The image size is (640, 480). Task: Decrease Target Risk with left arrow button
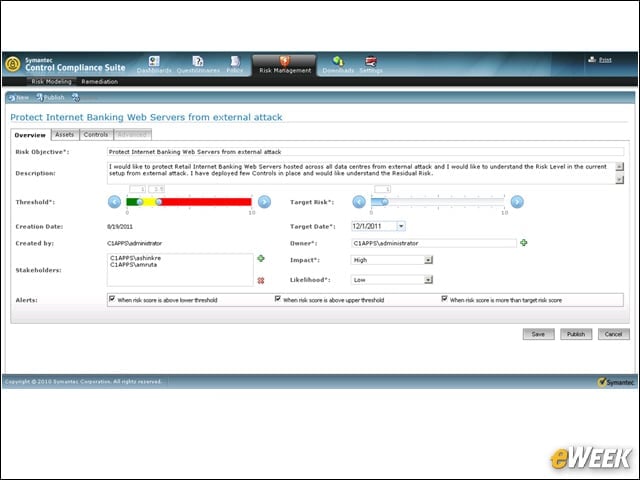click(x=359, y=202)
